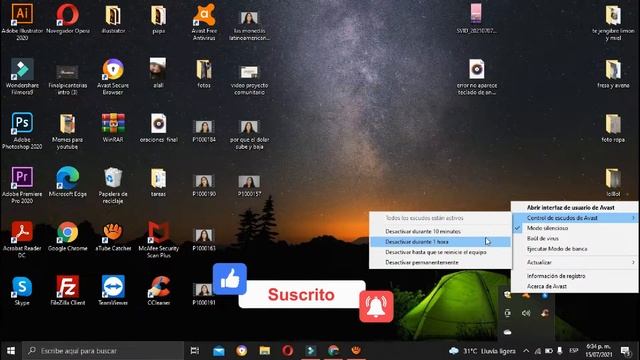This screenshot has width=640, height=360.
Task: Select Wondershare Filmora9 desktop icon
Action: tap(22, 76)
